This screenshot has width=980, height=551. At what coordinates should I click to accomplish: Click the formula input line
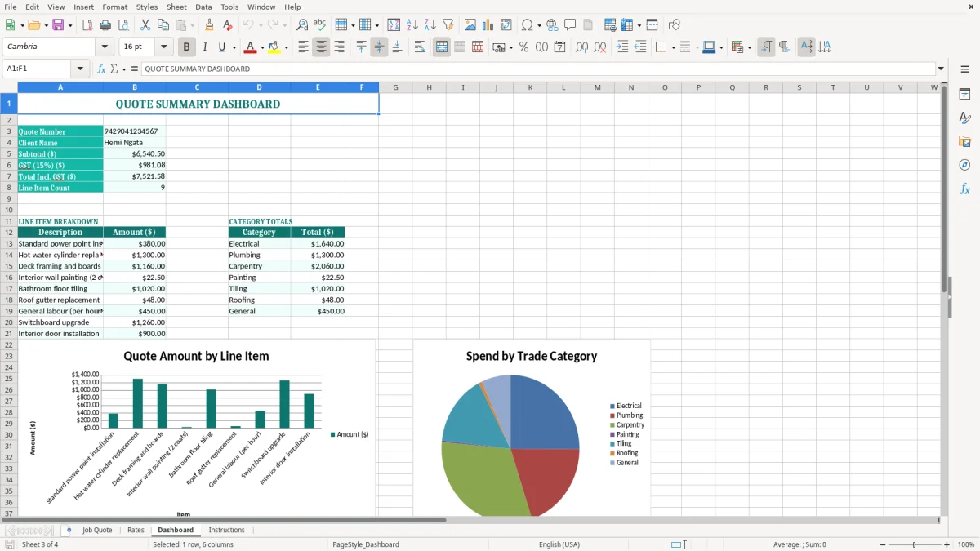pyautogui.click(x=538, y=69)
